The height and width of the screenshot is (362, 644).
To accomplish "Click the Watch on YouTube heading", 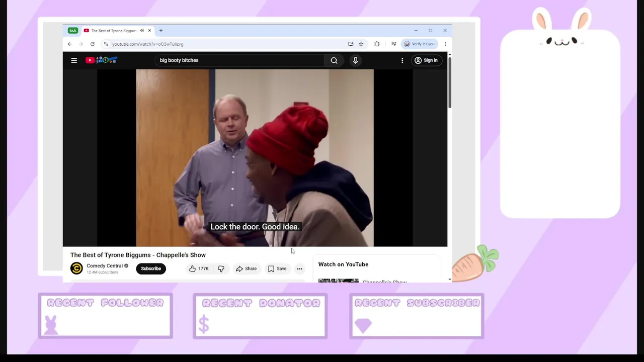I will point(343,264).
